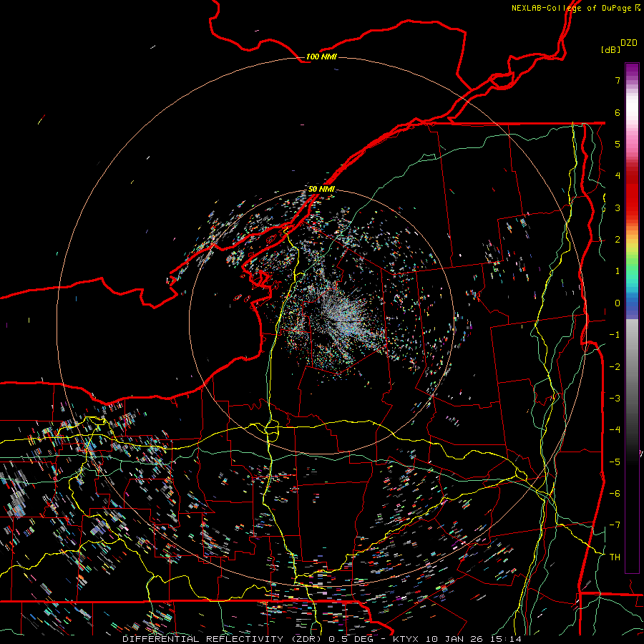Image resolution: width=644 pixels, height=644 pixels.
Task: Click the "100 NMI" range ring label
Action: pyautogui.click(x=321, y=57)
